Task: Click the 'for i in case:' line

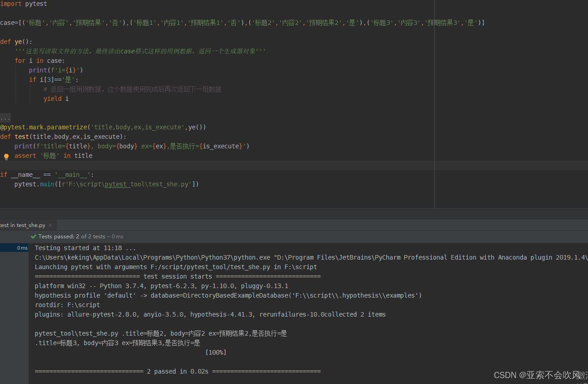Action: pyautogui.click(x=40, y=61)
